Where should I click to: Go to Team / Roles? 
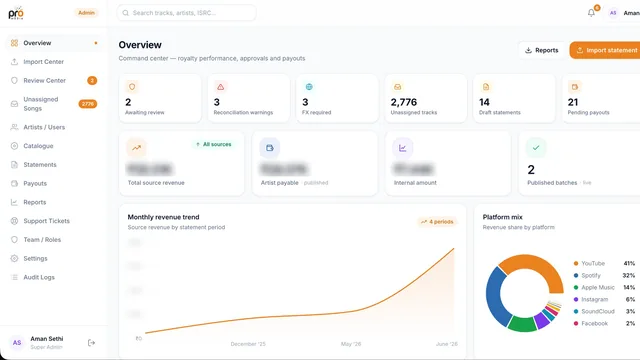pos(54,240)
